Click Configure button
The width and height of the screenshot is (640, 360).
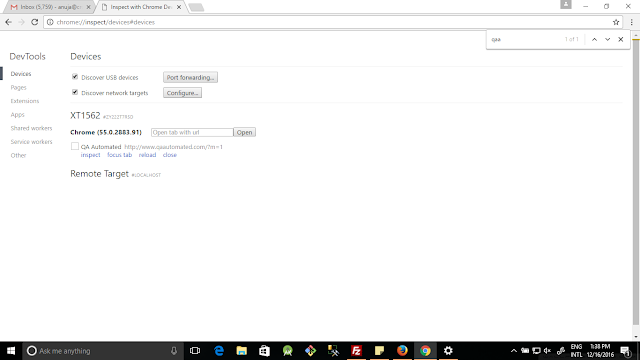(x=182, y=93)
